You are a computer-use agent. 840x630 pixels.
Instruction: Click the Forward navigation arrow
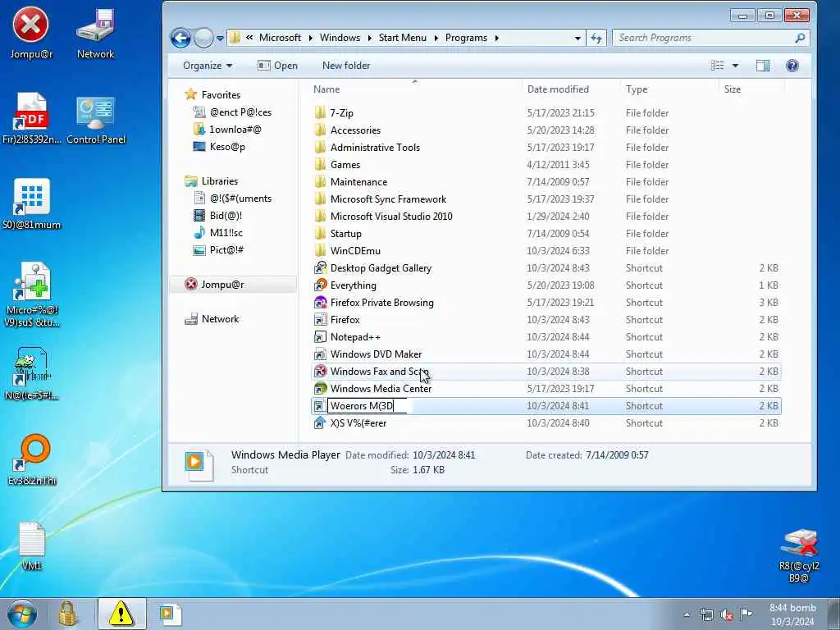(203, 38)
